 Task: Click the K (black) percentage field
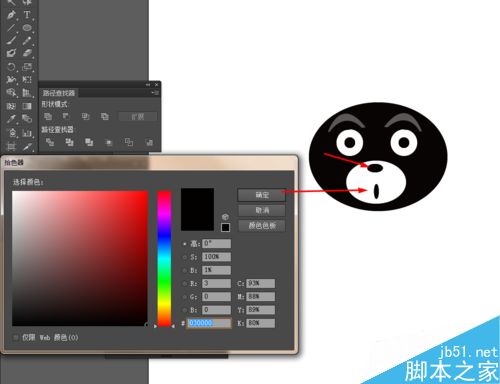point(260,323)
